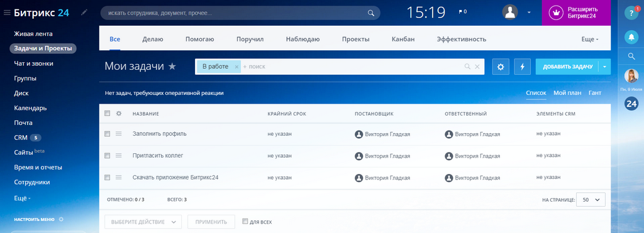Open Чат и звонки in left menu

coord(33,63)
